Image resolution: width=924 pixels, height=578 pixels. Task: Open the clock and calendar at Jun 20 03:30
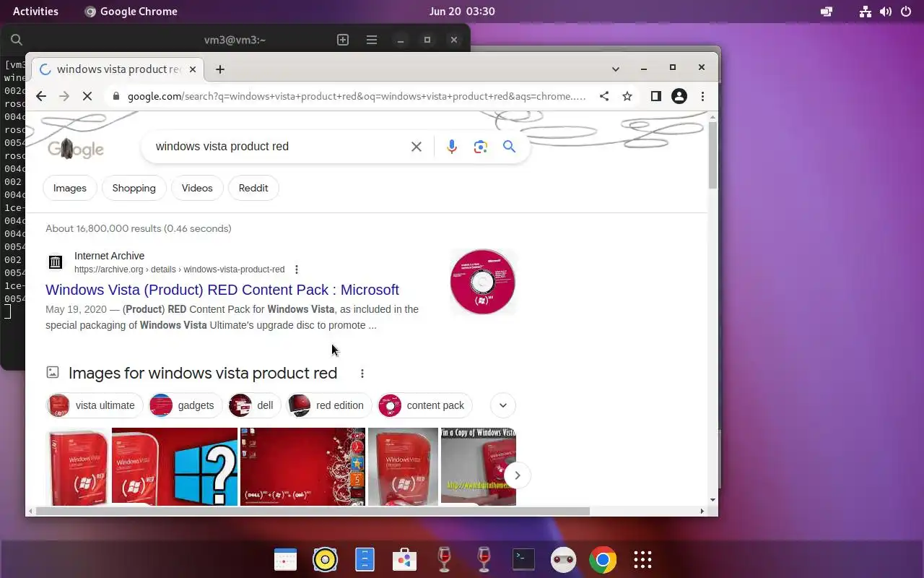[x=462, y=11]
